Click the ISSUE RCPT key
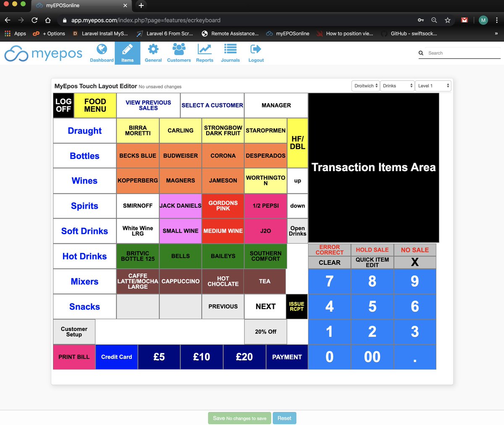The width and height of the screenshot is (504, 425). coord(297,307)
